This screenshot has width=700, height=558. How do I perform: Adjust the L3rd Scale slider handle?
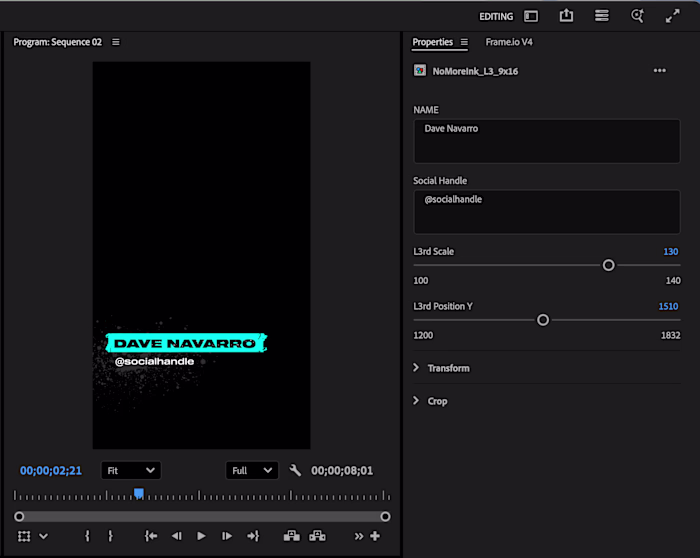tap(608, 265)
